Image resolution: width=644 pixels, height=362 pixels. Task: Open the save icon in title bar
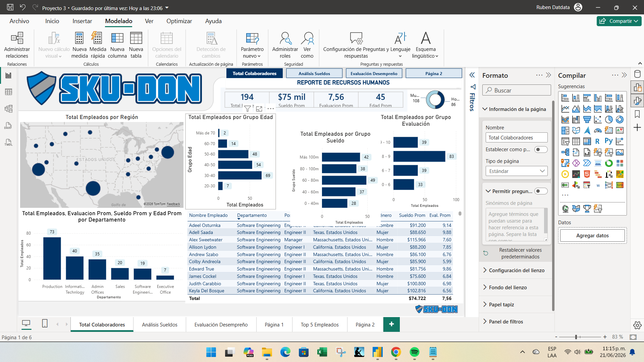[10, 7]
